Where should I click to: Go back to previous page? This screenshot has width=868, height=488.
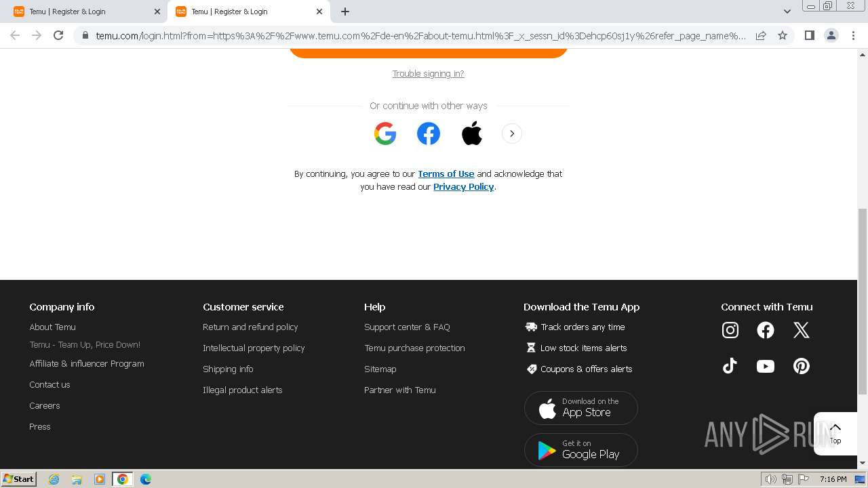tap(15, 35)
